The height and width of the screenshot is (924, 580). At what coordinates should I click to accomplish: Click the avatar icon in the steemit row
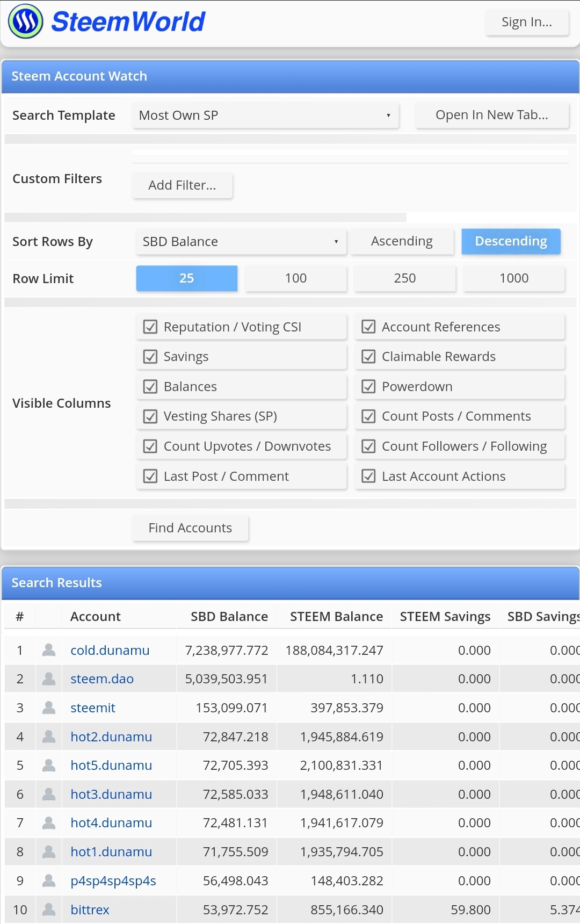tap(49, 708)
